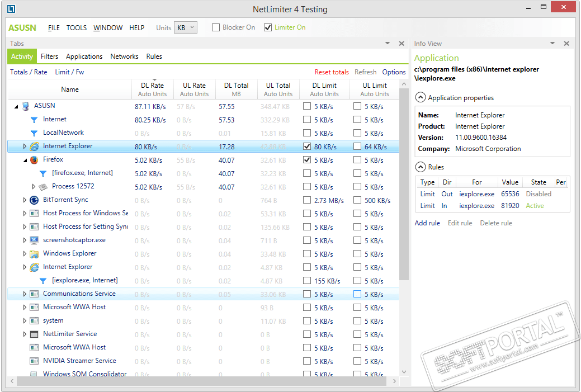Select the Limit / Fw view
581x392 pixels.
tap(70, 72)
